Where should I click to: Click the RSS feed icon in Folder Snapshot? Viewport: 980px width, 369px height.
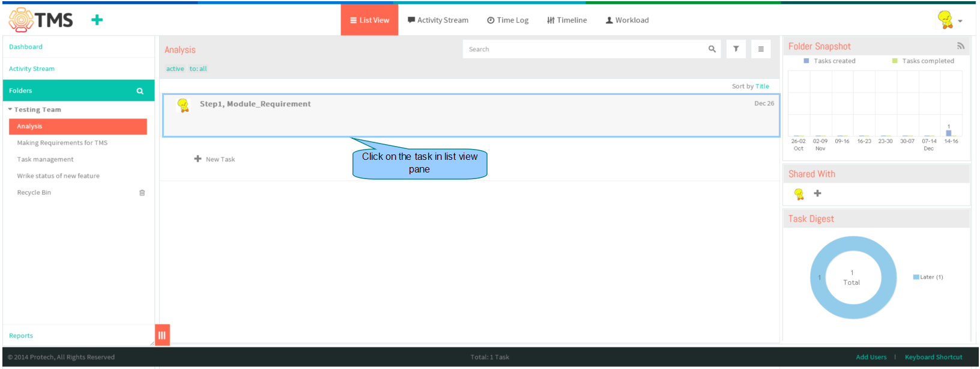click(960, 46)
